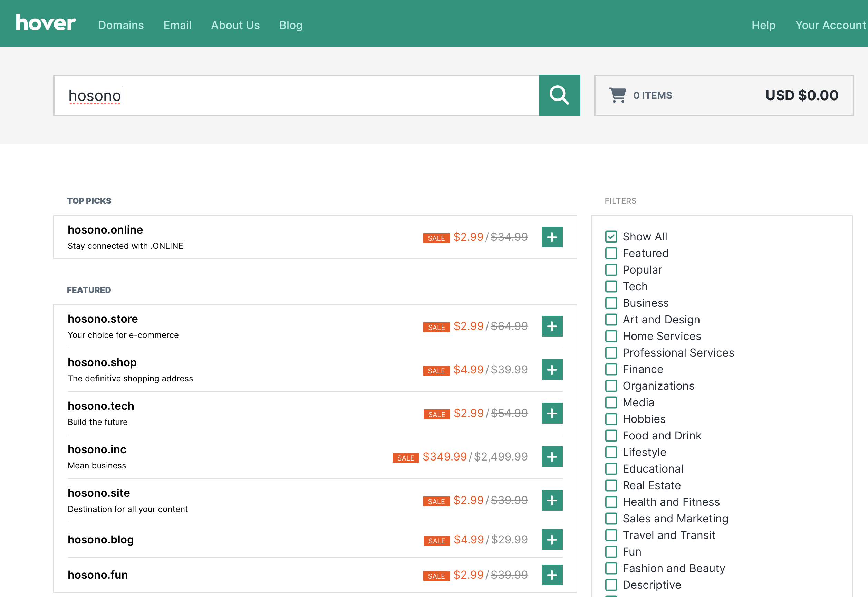868x597 pixels.
Task: Tick the Home Services filter
Action: coord(611,336)
